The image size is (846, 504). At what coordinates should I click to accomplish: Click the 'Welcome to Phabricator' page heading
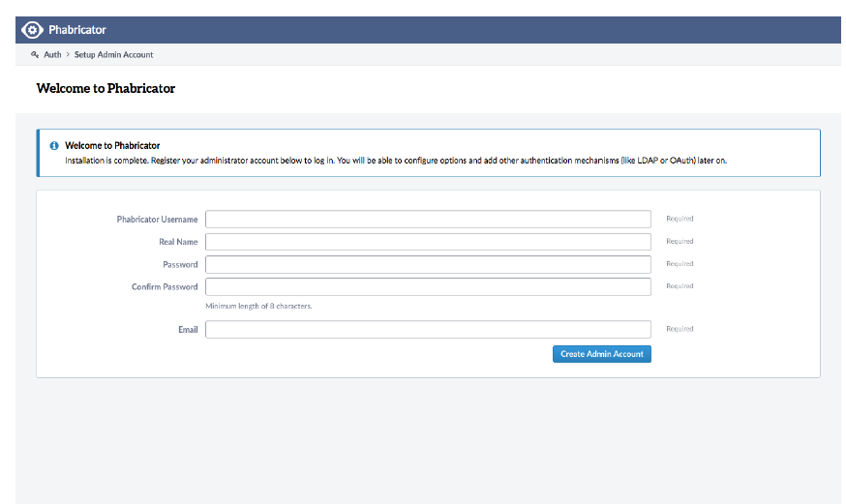pyautogui.click(x=106, y=88)
